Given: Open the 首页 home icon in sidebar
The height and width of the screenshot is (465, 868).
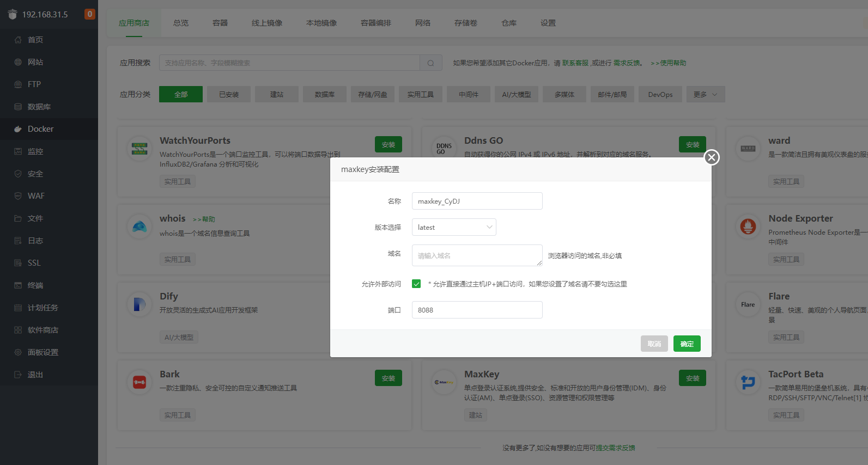Looking at the screenshot, I should 18,40.
